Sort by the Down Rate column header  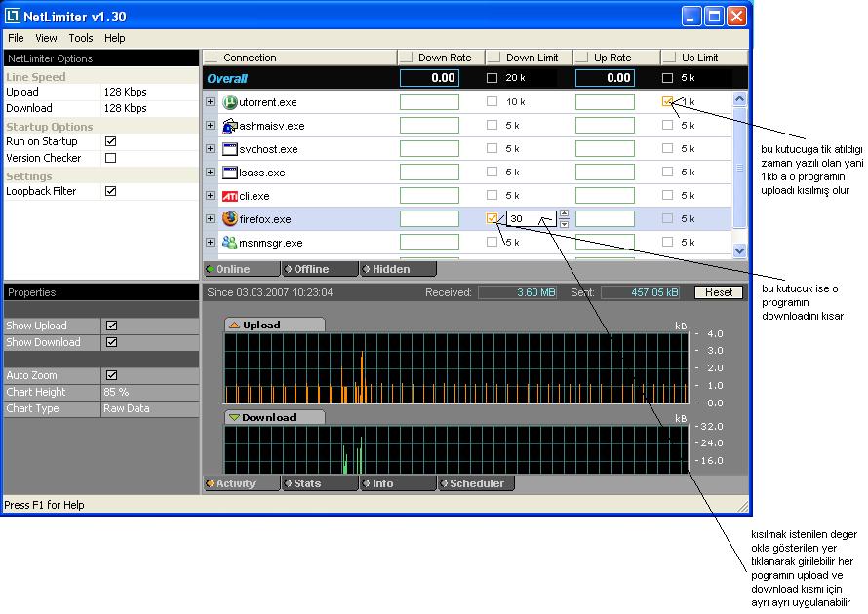point(441,58)
